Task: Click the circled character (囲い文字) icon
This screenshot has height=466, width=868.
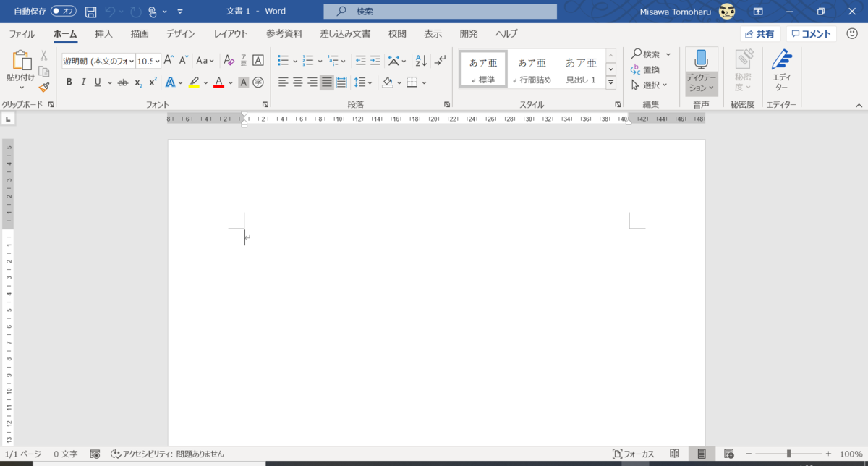Action: (258, 82)
